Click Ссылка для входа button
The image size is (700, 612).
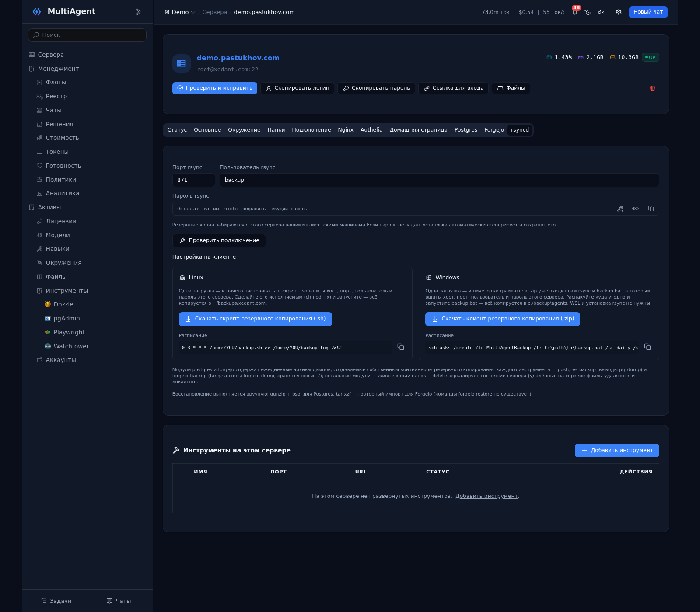(453, 88)
